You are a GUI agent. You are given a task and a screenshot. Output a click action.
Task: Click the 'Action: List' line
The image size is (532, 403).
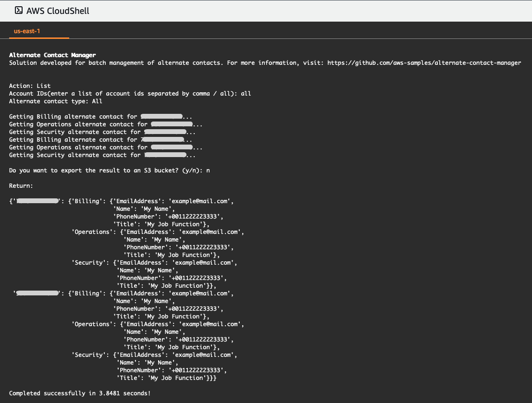(x=30, y=86)
